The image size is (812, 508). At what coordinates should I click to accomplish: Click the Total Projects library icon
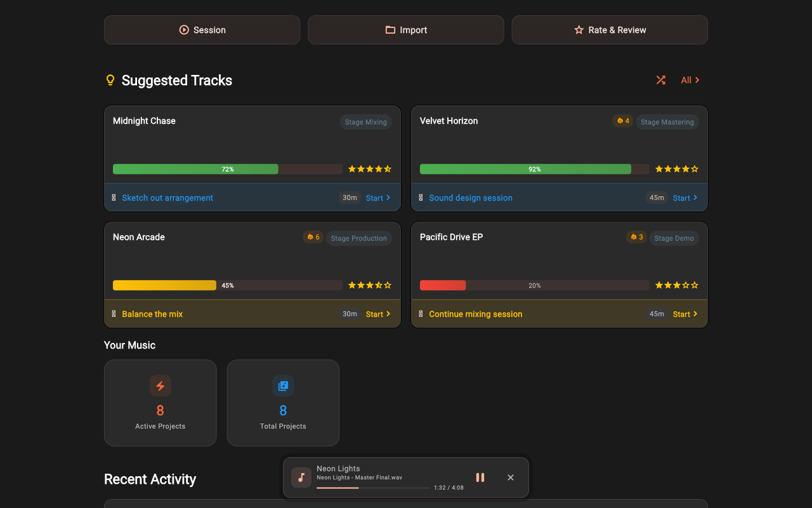283,385
